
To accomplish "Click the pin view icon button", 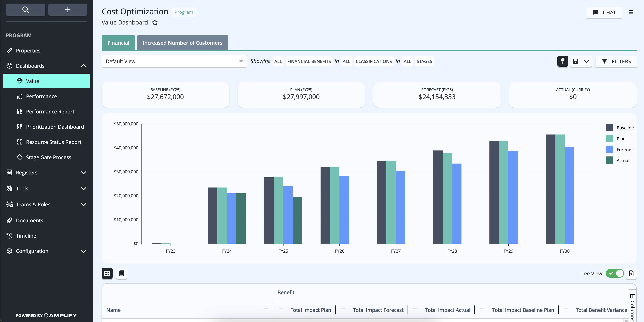I will pos(562,61).
